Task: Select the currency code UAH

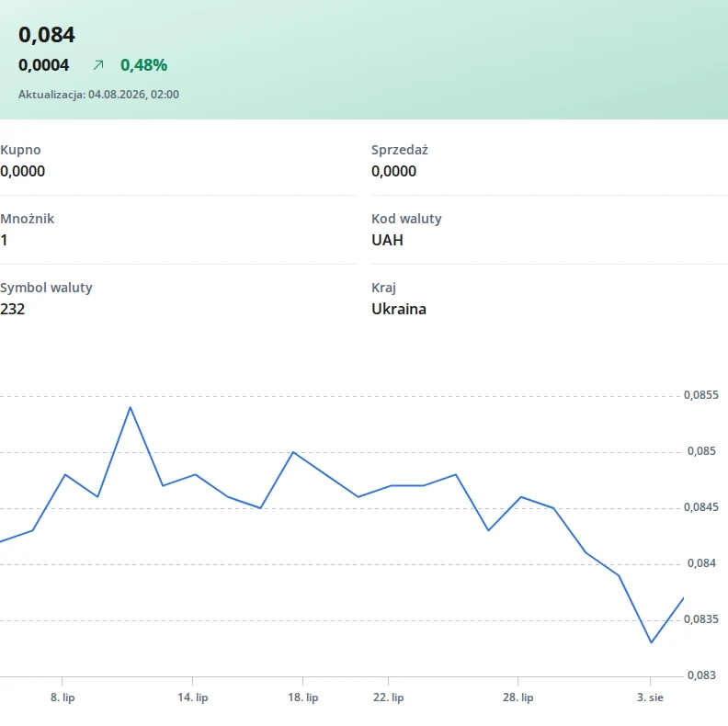Action: tap(387, 240)
